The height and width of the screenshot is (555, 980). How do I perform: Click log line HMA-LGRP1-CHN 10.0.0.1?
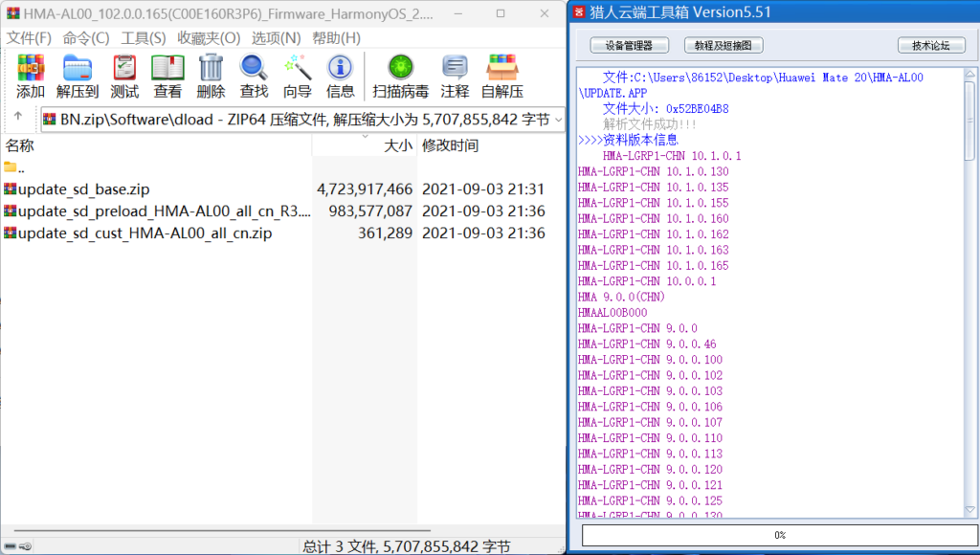click(x=647, y=281)
